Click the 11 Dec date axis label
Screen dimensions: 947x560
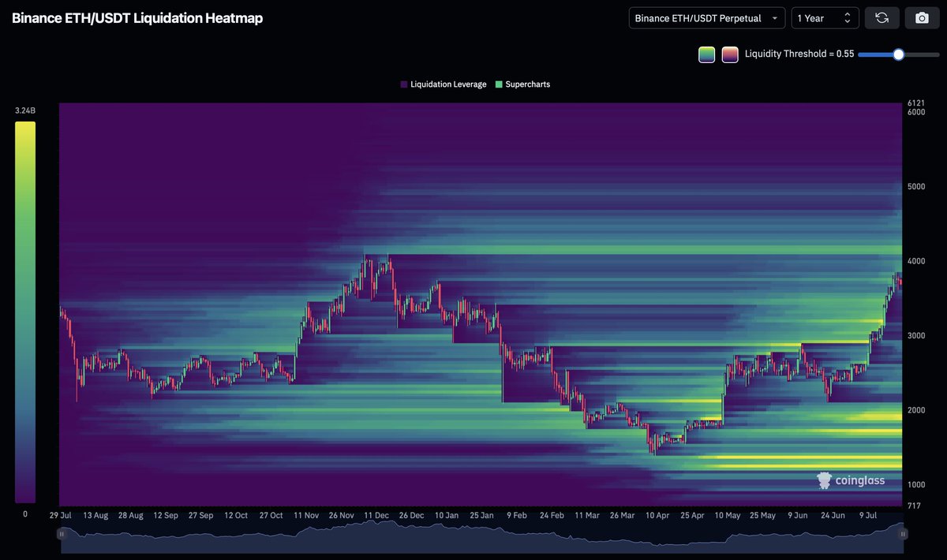pos(376,515)
